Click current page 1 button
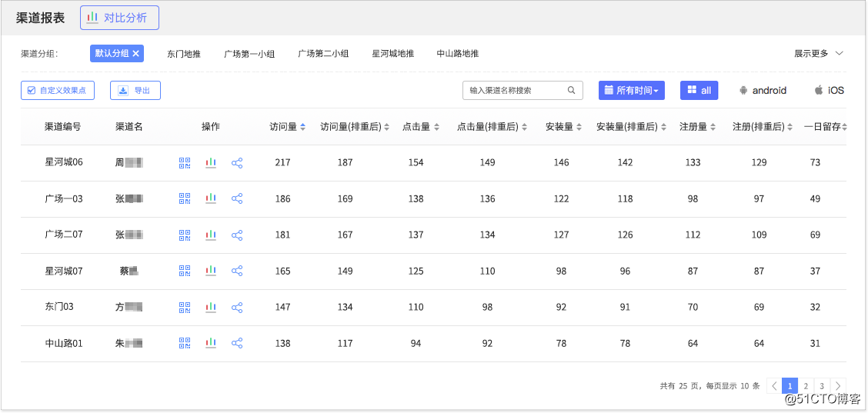Image resolution: width=868 pixels, height=413 pixels. point(790,386)
